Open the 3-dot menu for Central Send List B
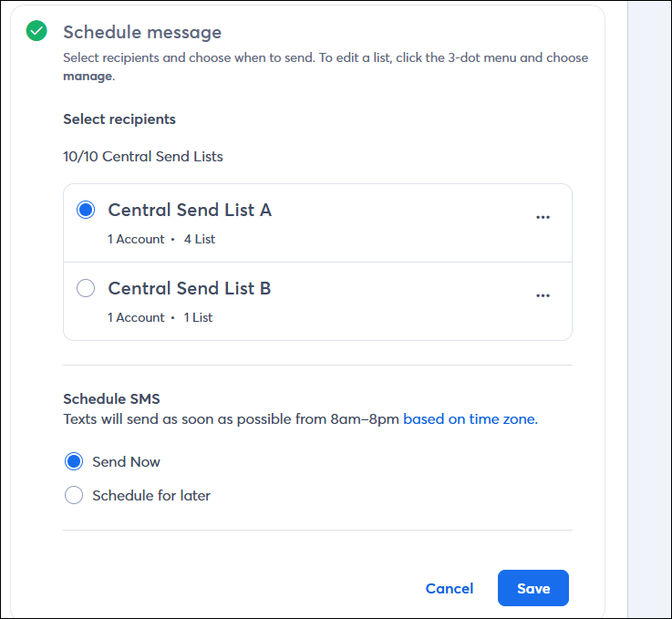672x619 pixels. (543, 295)
